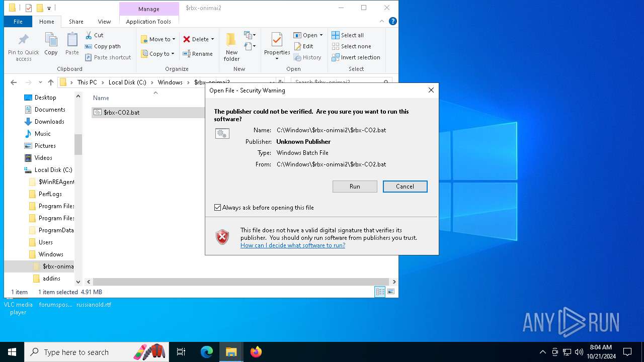Expand the Delete dropdown arrow
This screenshot has width=644, height=362.
212,39
